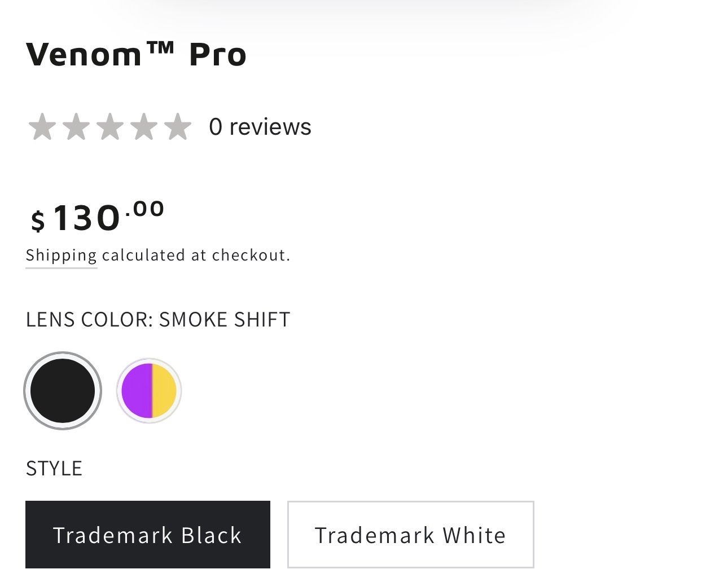Click the 130 price amount
Viewport: 728px width, 578px height.
[86, 218]
